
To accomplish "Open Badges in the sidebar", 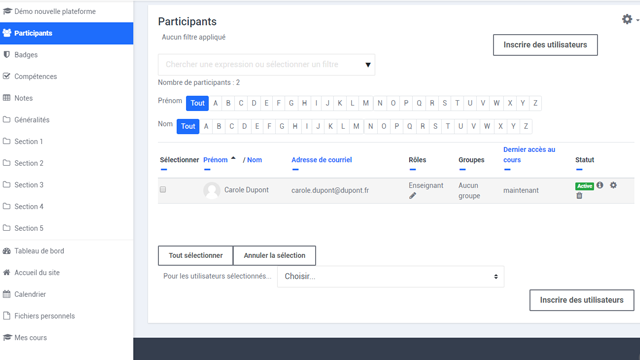I will pyautogui.click(x=26, y=55).
